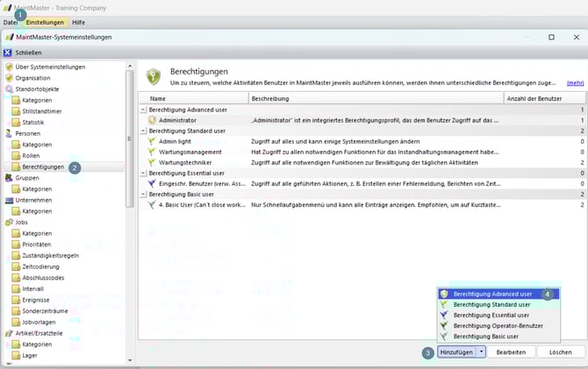The image size is (588, 369).
Task: Click Kategorien under Gruppen
Action: [x=37, y=189]
